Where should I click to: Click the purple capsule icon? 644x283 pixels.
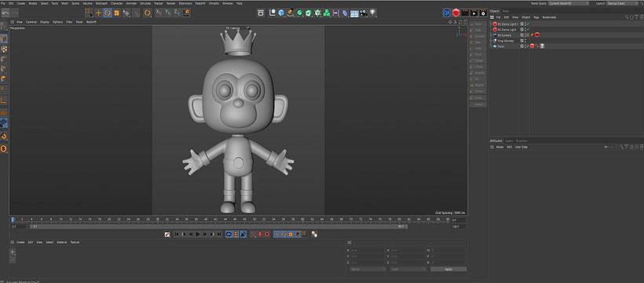(x=345, y=13)
